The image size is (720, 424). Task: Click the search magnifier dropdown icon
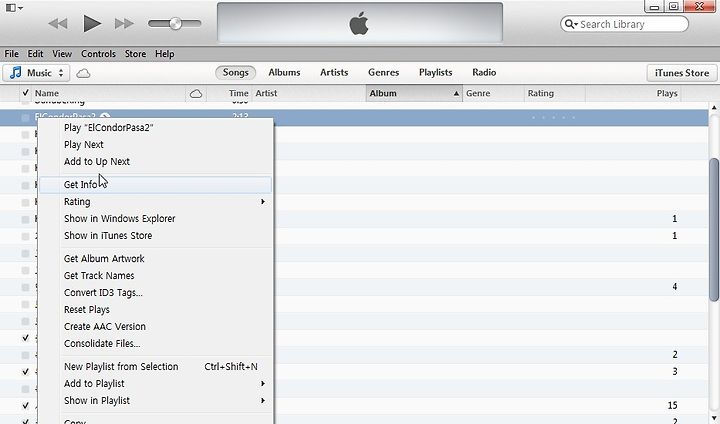pos(571,24)
